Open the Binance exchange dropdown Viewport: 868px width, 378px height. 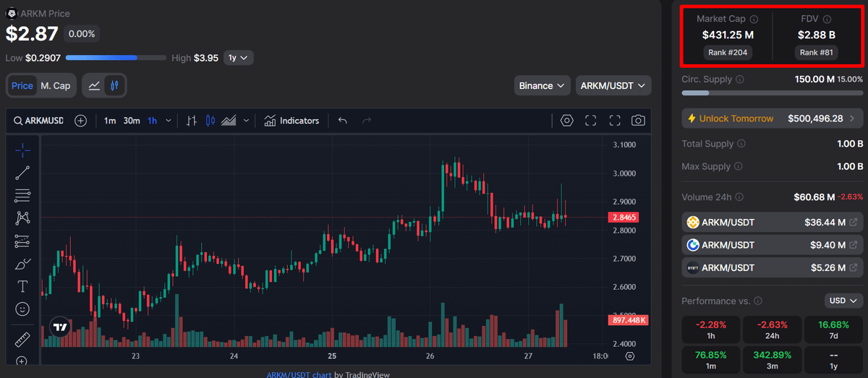pyautogui.click(x=542, y=85)
